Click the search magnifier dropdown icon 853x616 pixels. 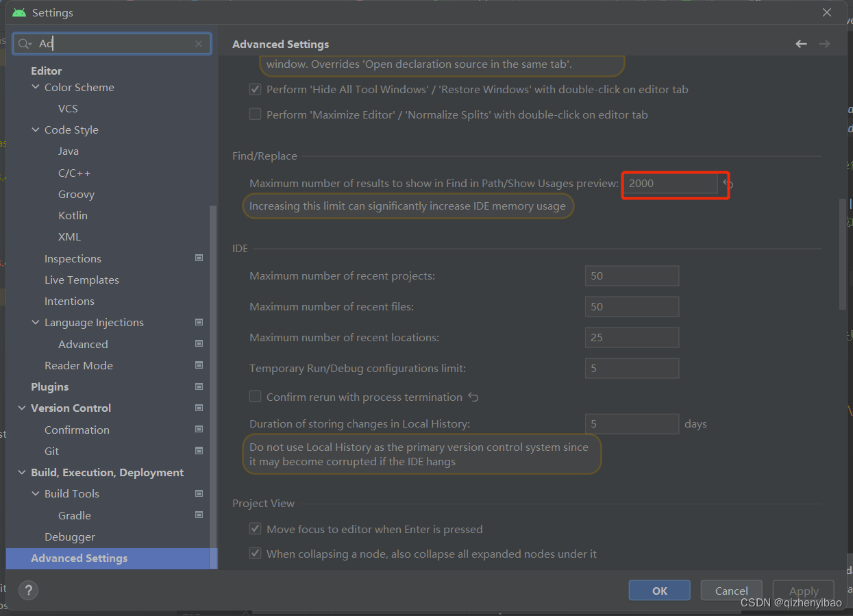tap(25, 43)
